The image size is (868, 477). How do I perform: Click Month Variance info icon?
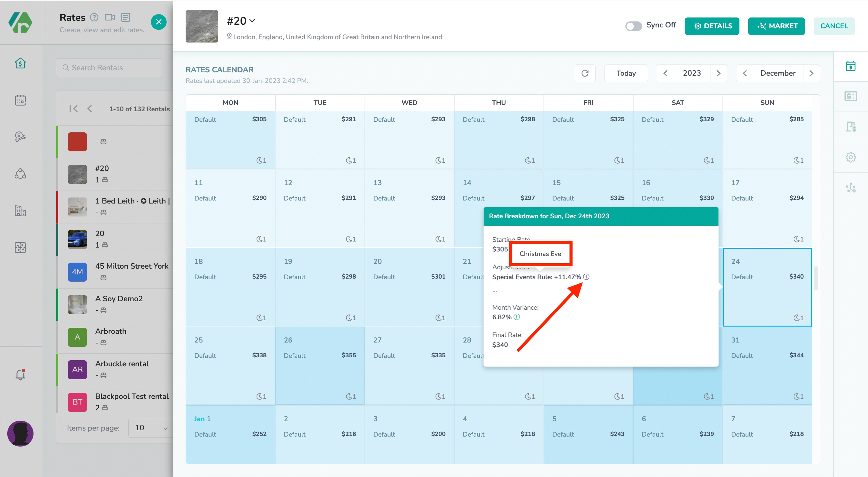[x=517, y=317]
